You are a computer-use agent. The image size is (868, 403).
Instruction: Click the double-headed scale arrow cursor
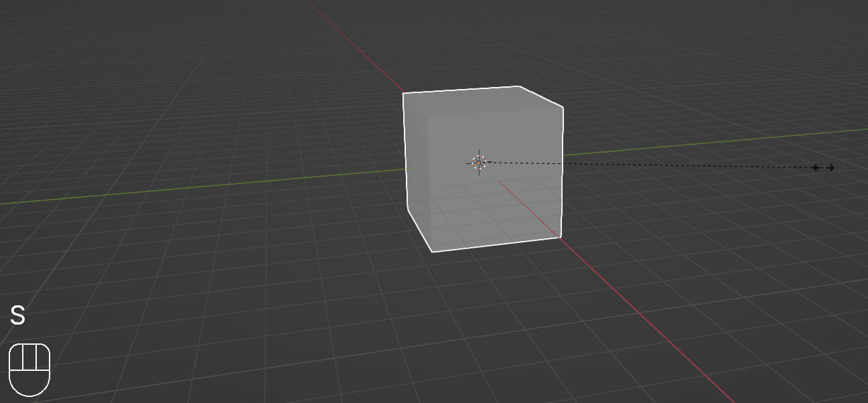[823, 167]
